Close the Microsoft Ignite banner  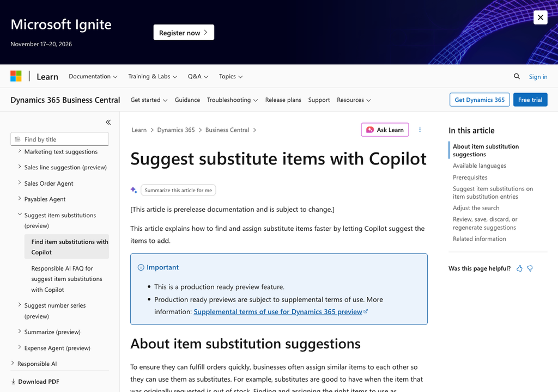(540, 17)
